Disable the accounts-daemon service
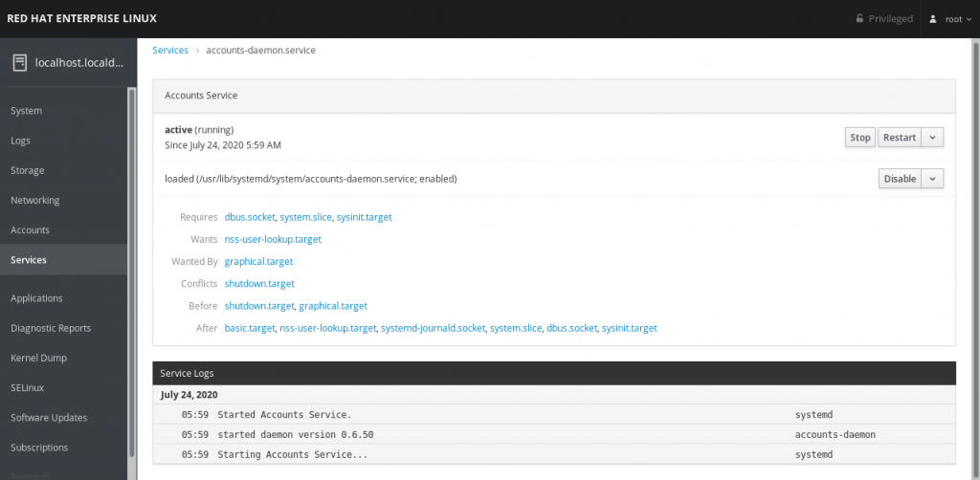Viewport: 980px width, 480px height. pos(900,179)
